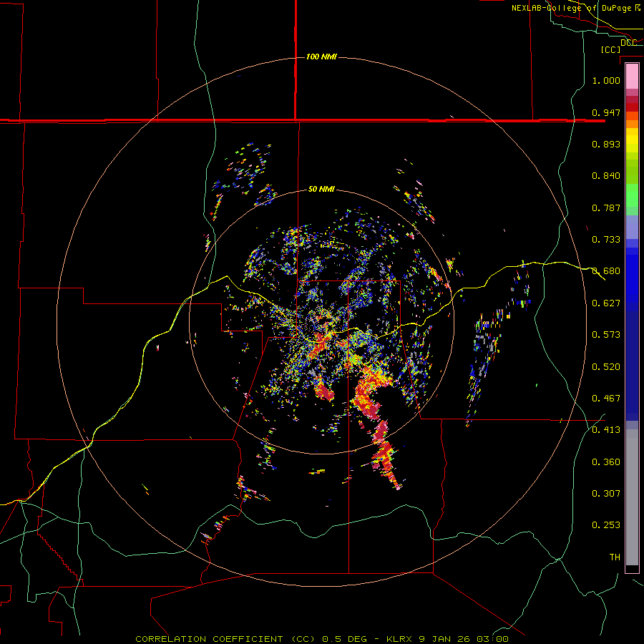The image size is (644, 644).
Task: Pick the pink segment of the color bar
Action: (632, 77)
